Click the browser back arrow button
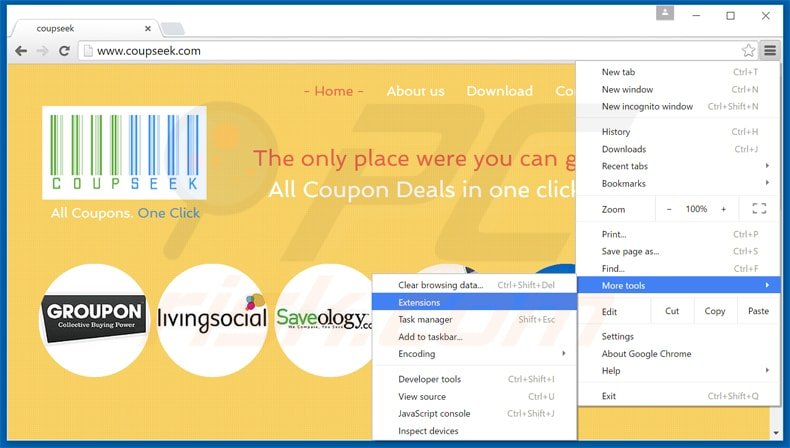This screenshot has height=448, width=790. 20,51
